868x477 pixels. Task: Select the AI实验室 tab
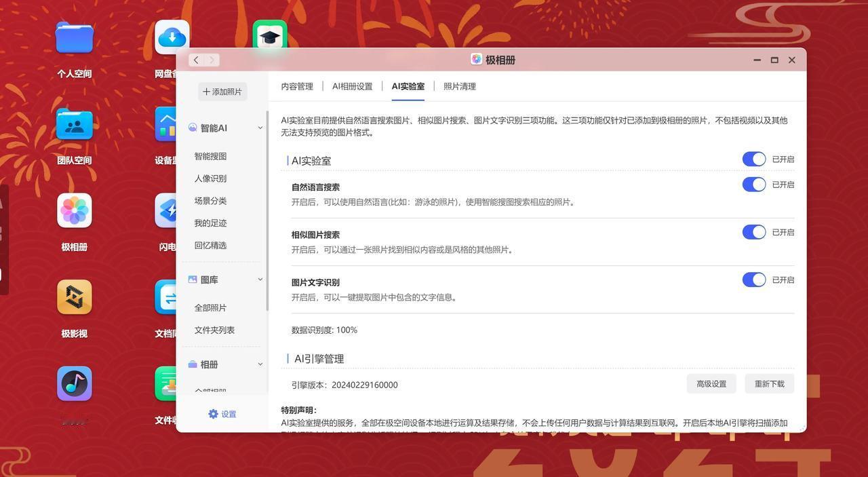408,86
